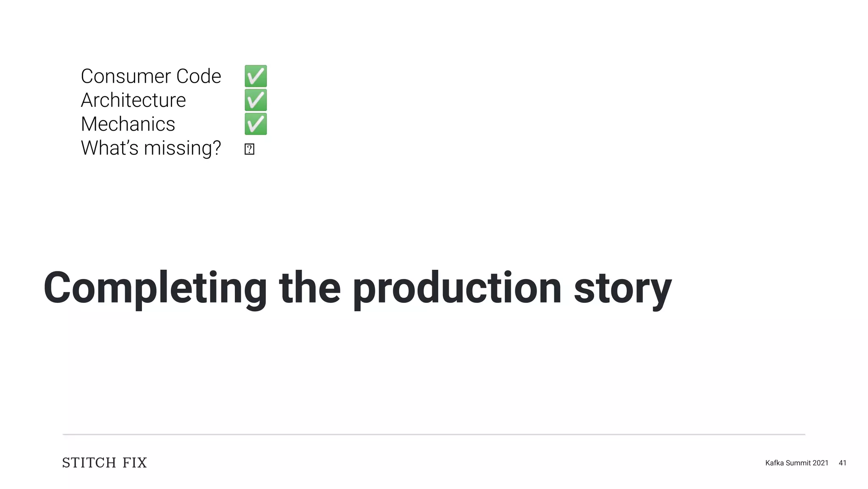Click the What's missing? text
The height and width of the screenshot is (489, 868).
[150, 148]
